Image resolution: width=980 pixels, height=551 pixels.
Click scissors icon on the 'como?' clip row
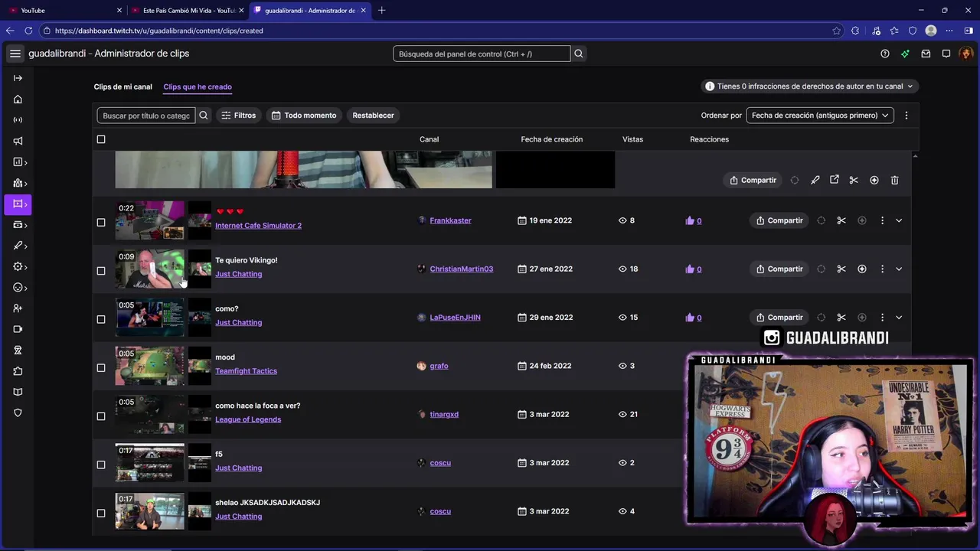point(841,318)
